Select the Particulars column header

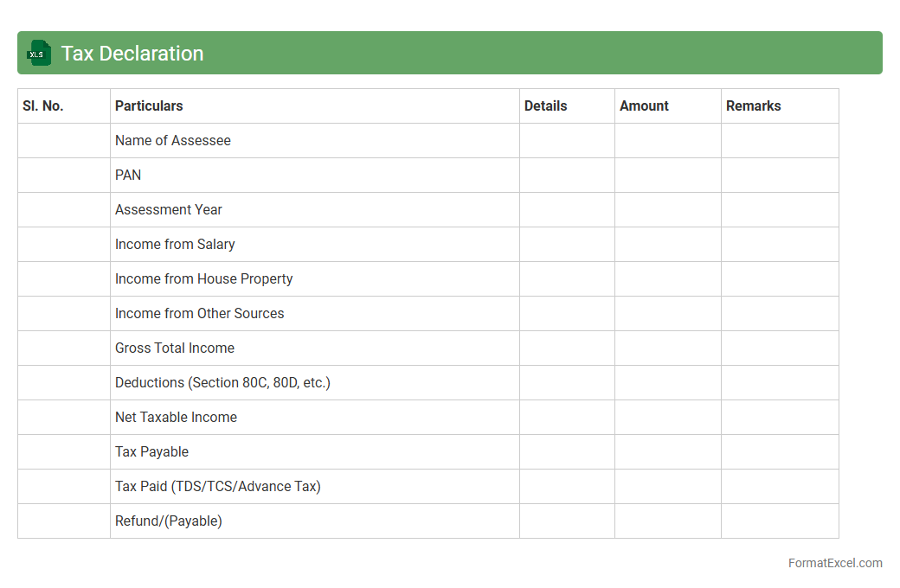pyautogui.click(x=149, y=106)
